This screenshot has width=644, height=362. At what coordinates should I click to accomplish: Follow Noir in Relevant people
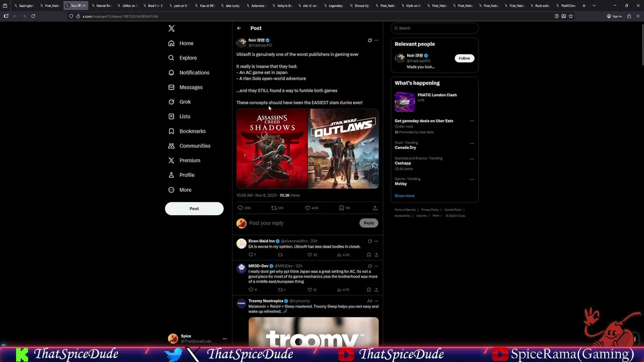tap(464, 58)
